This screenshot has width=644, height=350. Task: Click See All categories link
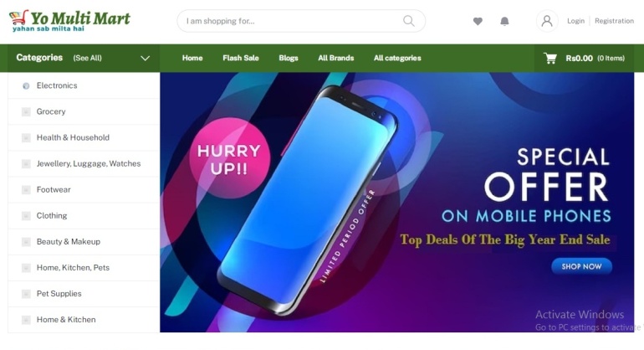coord(88,58)
